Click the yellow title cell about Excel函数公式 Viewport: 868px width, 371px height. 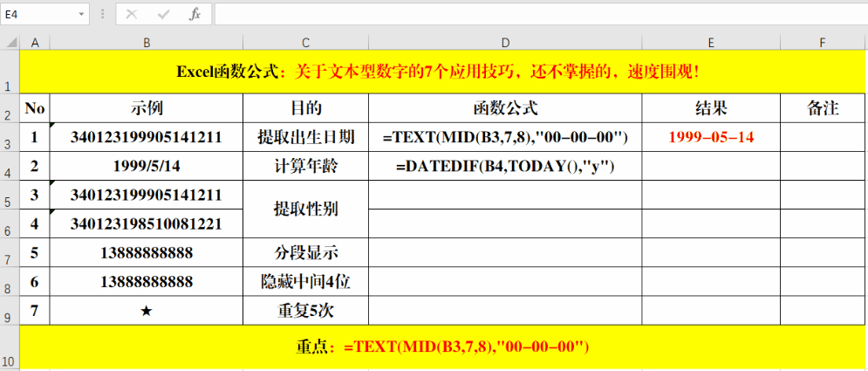tap(443, 72)
